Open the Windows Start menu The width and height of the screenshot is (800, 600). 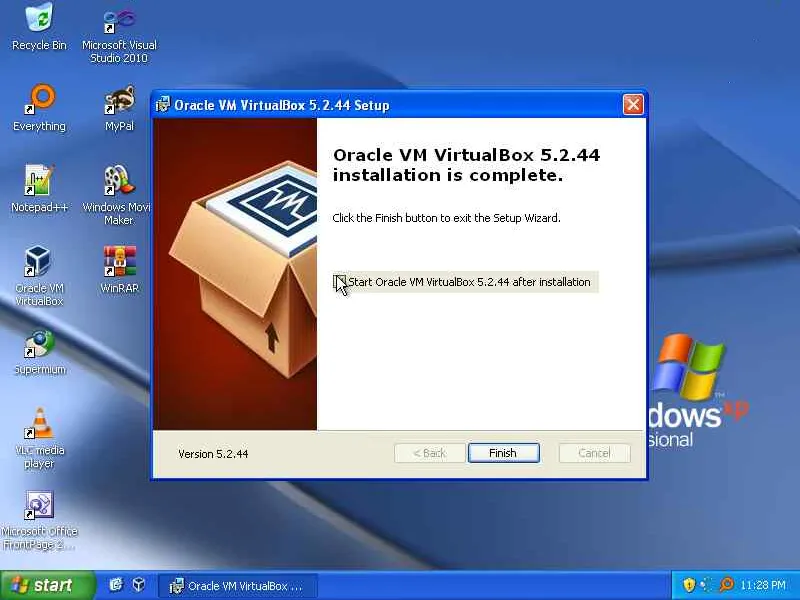pos(47,585)
